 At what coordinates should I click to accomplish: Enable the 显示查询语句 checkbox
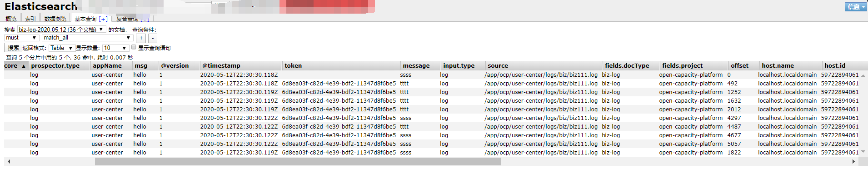tap(134, 47)
